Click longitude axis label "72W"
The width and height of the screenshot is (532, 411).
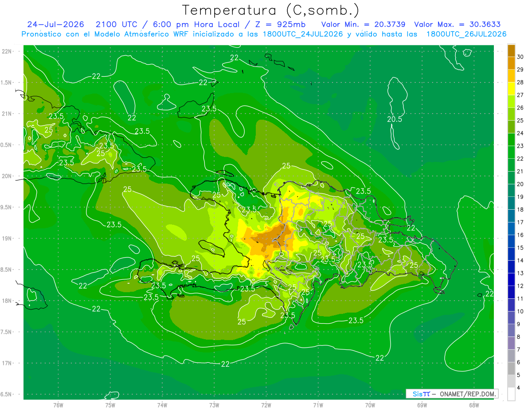[266, 405]
